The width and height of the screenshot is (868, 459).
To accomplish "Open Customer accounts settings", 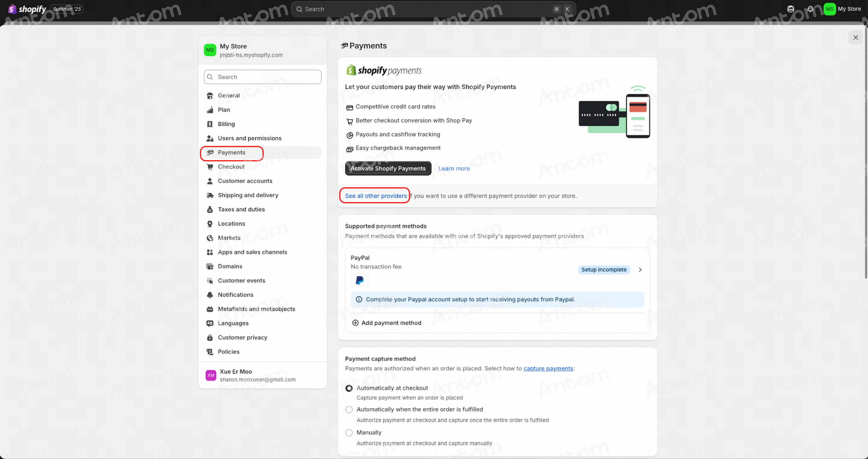I will (262, 181).
